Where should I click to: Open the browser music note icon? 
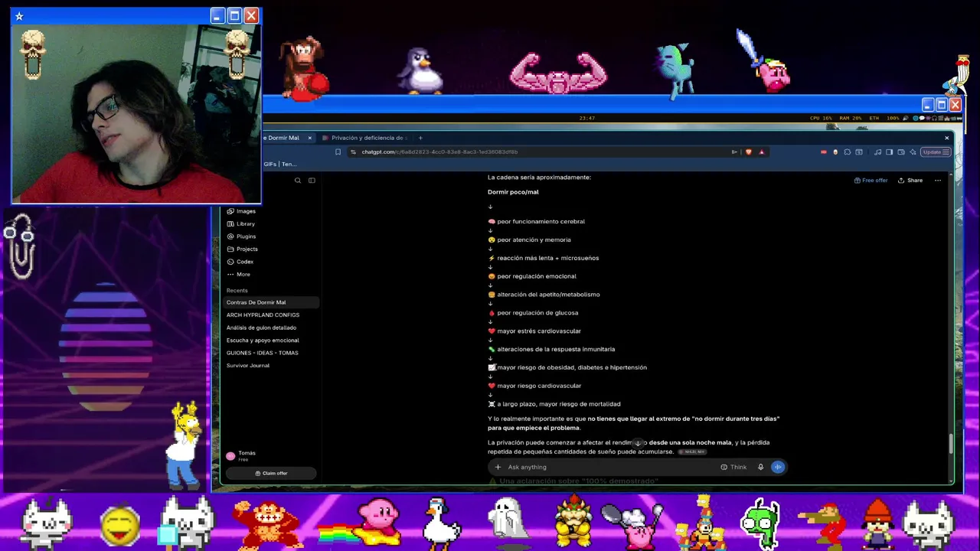tap(877, 152)
